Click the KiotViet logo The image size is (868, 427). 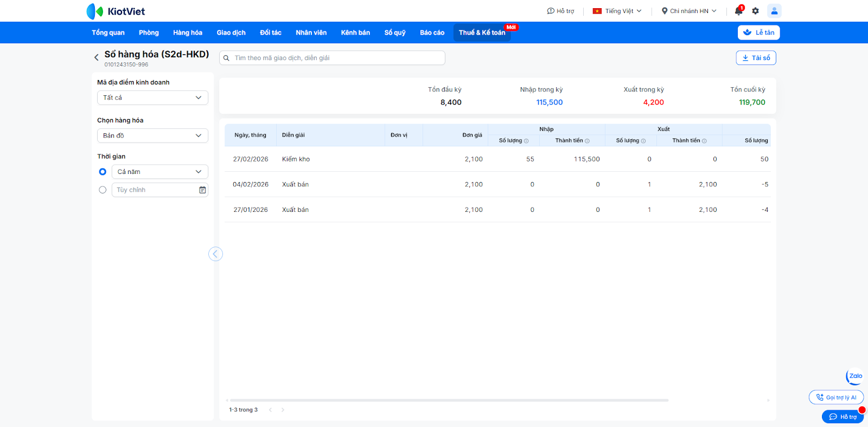pyautogui.click(x=116, y=11)
